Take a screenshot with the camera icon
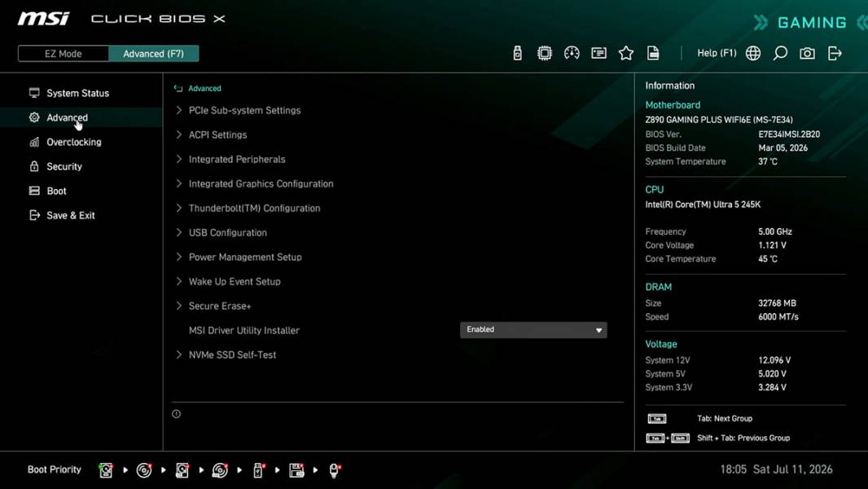The width and height of the screenshot is (868, 489). [807, 53]
